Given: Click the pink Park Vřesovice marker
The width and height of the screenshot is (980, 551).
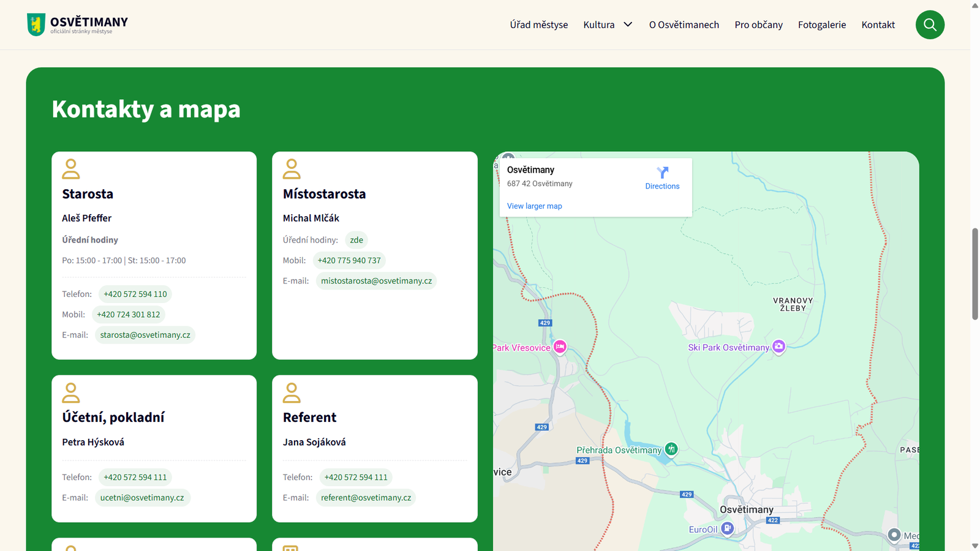Looking at the screenshot, I should [x=559, y=347].
